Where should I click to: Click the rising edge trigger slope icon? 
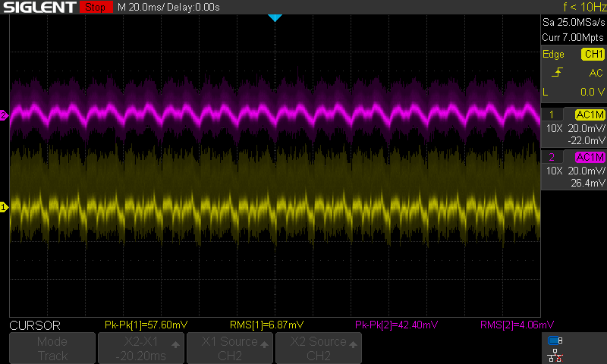pos(558,73)
